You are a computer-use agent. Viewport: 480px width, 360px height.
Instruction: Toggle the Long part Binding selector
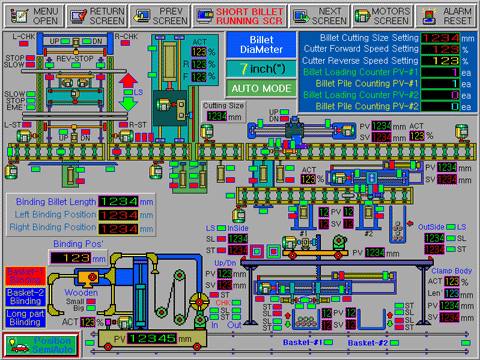25,318
